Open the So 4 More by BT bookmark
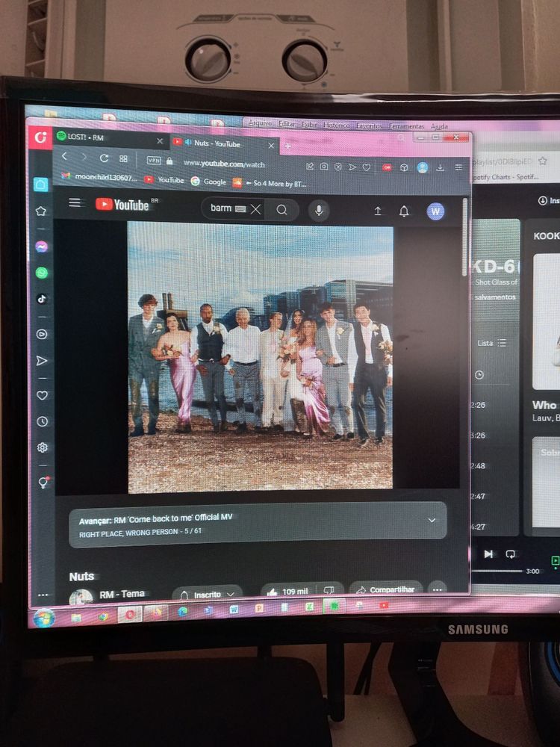Viewport: 560px width, 747px height. [x=270, y=183]
